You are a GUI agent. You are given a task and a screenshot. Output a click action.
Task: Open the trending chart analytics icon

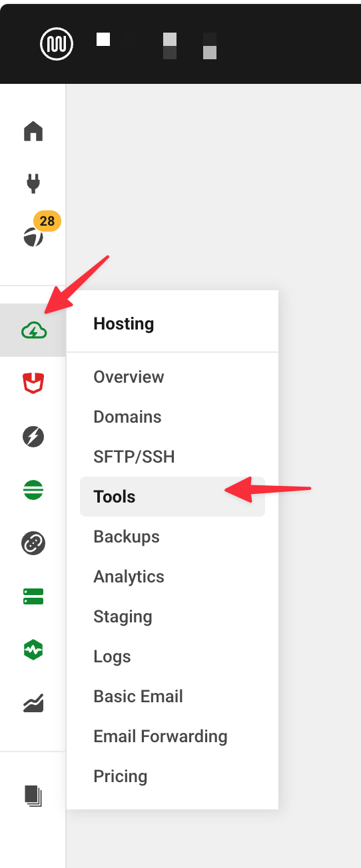click(x=33, y=702)
